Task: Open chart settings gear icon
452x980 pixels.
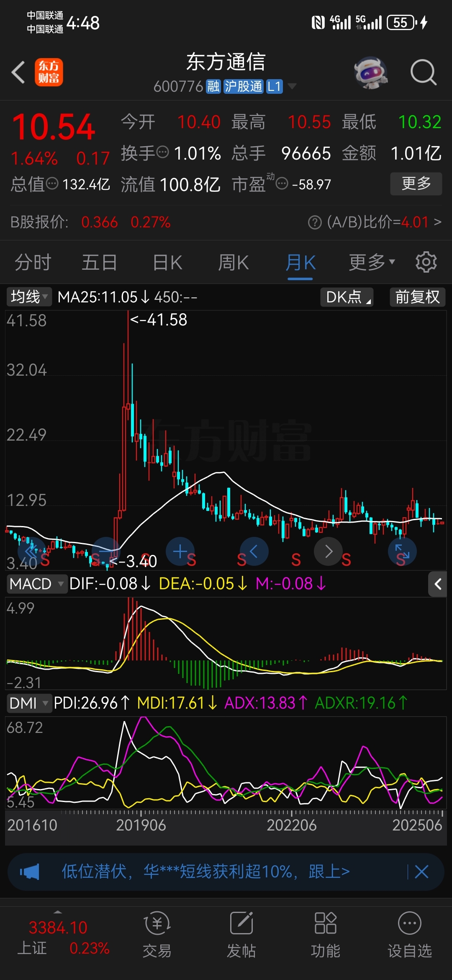Action: point(426,262)
